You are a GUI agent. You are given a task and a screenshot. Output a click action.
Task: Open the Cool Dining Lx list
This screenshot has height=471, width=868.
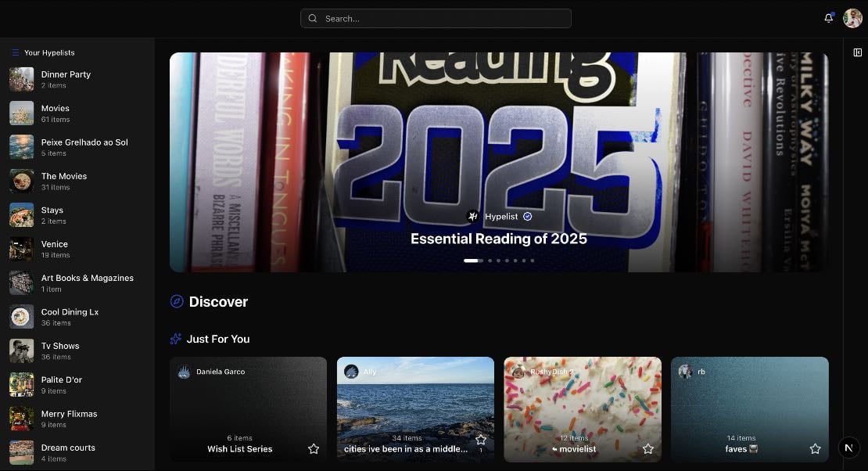(x=77, y=317)
